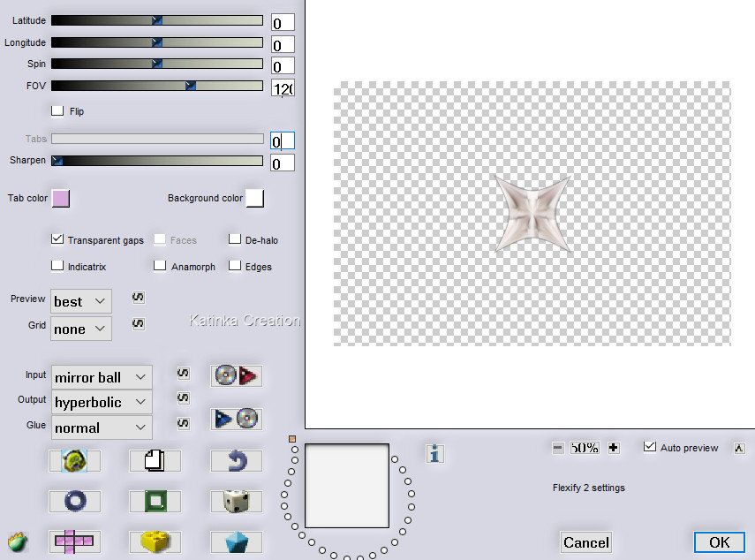755x560 pixels.
Task: Enable the Indicatrix checkbox
Action: pyautogui.click(x=57, y=265)
